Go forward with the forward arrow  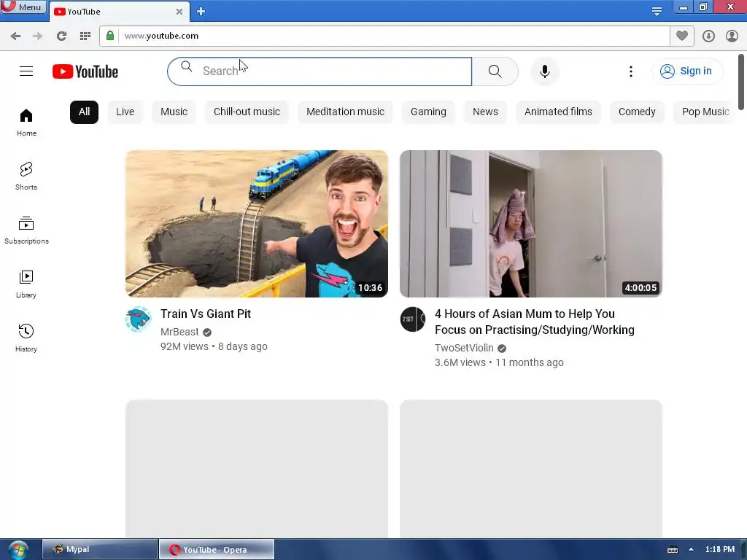(38, 36)
